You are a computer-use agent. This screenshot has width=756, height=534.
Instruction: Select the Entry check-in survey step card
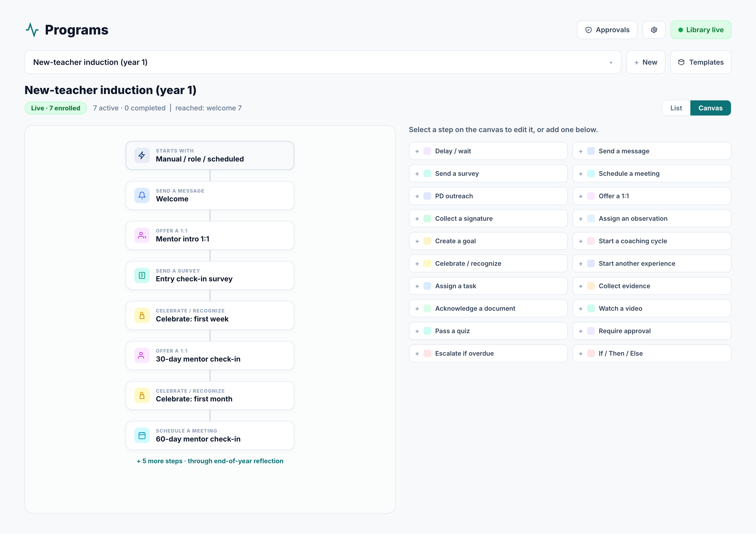coord(210,275)
